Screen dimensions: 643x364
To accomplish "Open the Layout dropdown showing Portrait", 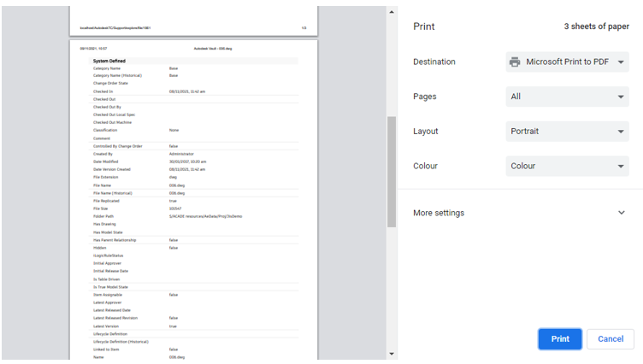I will click(x=567, y=132).
